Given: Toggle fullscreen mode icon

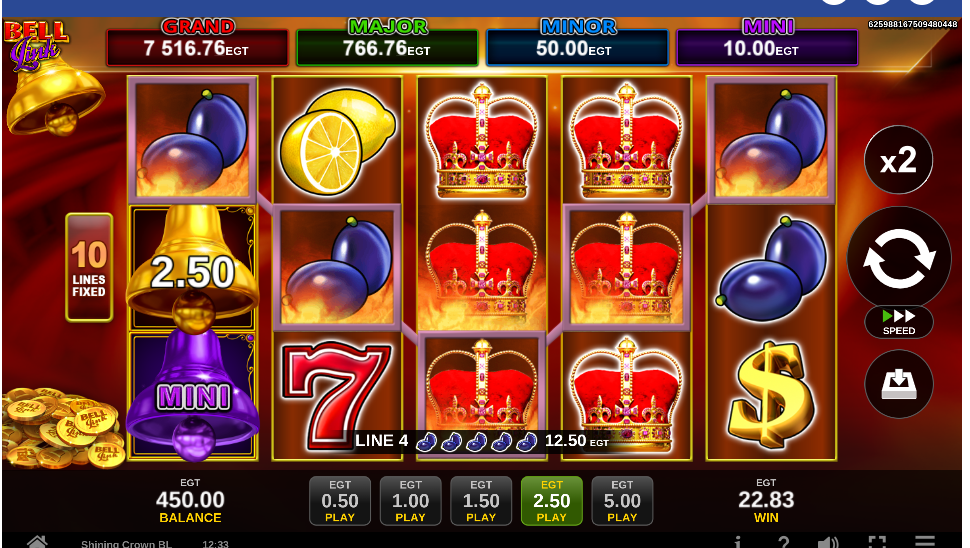Looking at the screenshot, I should click(877, 542).
